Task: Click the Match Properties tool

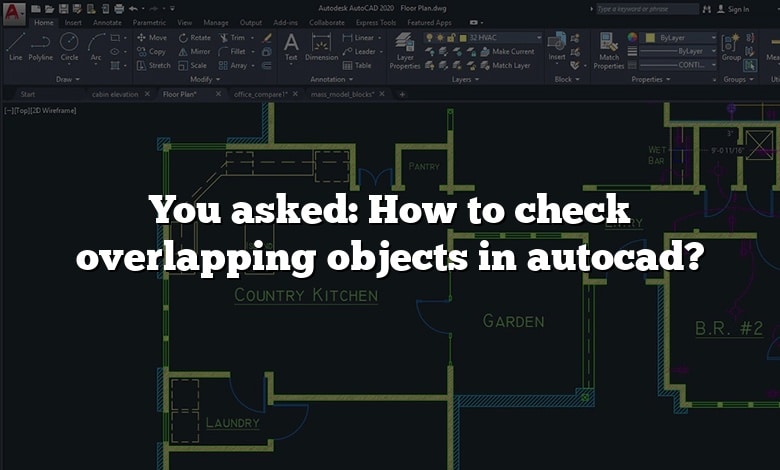Action: point(608,51)
